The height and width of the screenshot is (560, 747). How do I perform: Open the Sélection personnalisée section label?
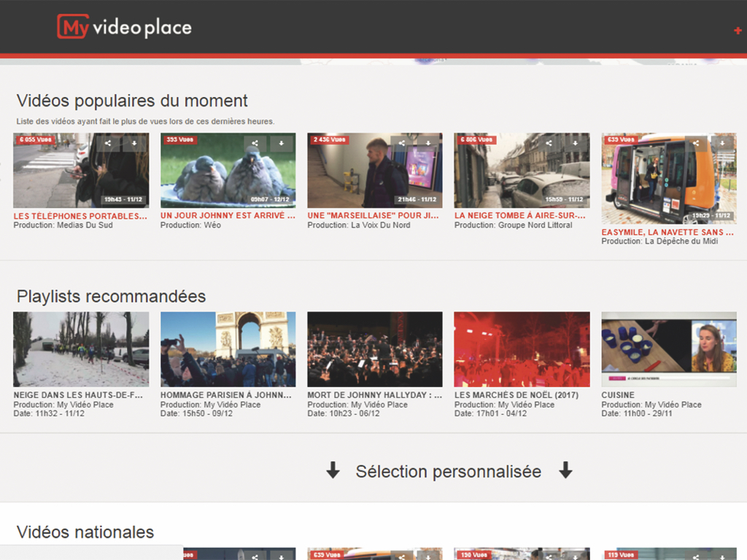[448, 472]
